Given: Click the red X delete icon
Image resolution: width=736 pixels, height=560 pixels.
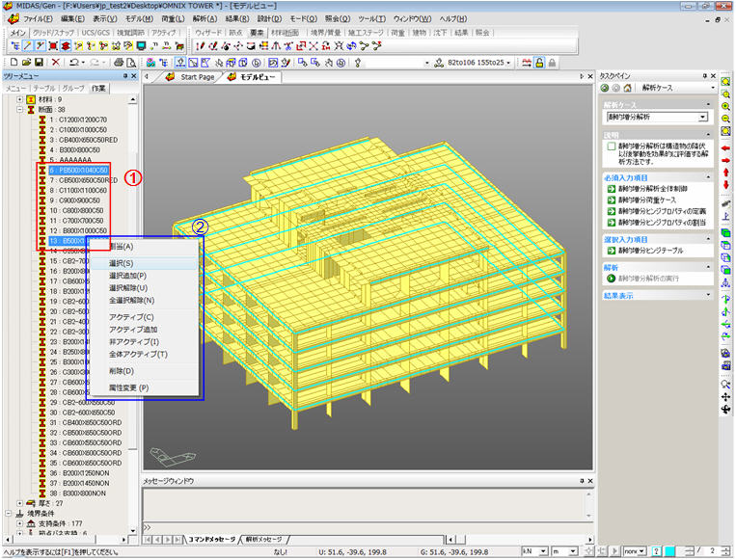Looking at the screenshot, I should (56, 63).
